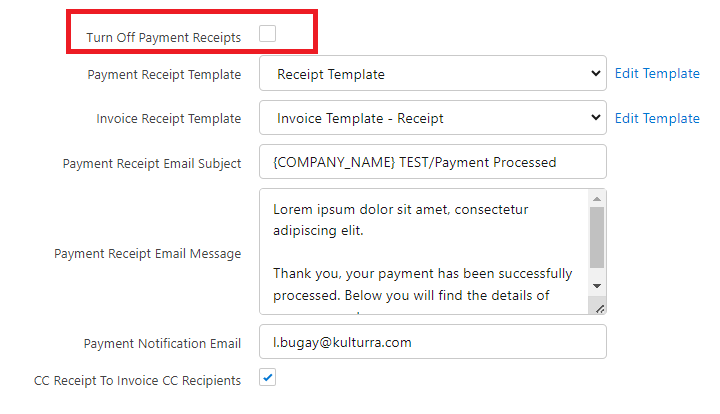
Task: Enable the Turn Off Payment Receipts checkbox
Action: point(267,34)
